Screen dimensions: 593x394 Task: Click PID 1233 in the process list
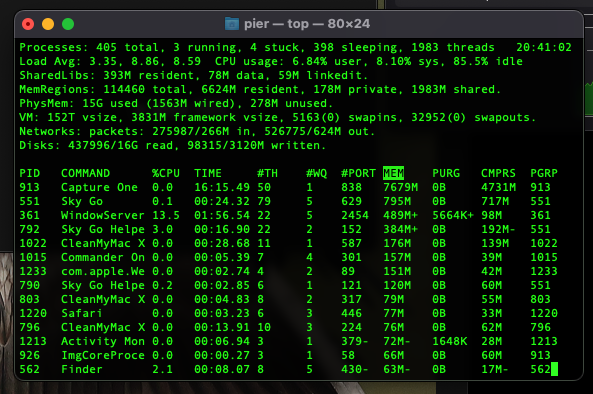pyautogui.click(x=33, y=271)
